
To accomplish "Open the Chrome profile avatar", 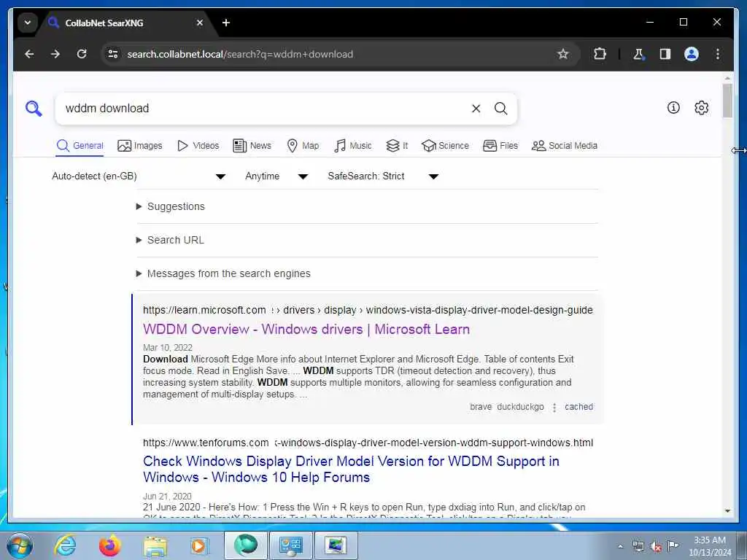I will point(692,54).
